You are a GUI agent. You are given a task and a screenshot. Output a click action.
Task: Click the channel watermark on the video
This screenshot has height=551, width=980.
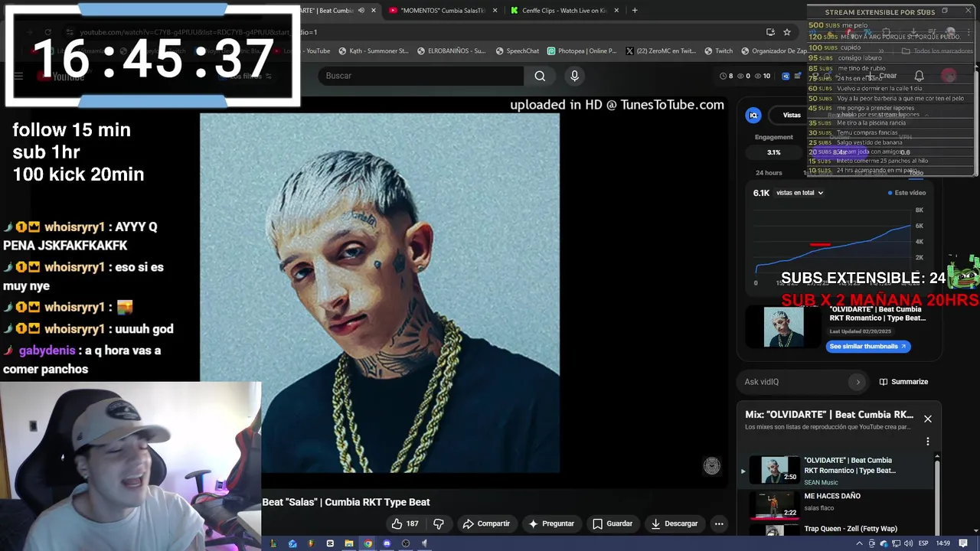[712, 466]
